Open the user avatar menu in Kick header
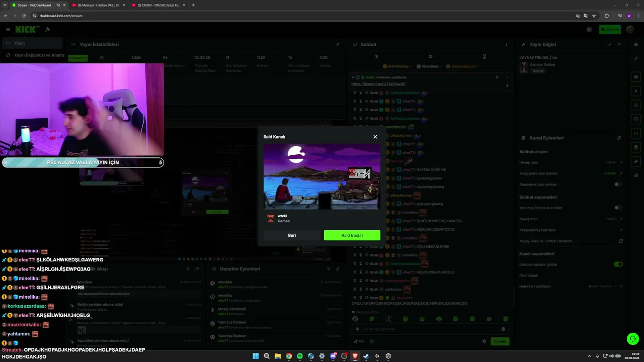The width and height of the screenshot is (644, 362). (x=629, y=30)
